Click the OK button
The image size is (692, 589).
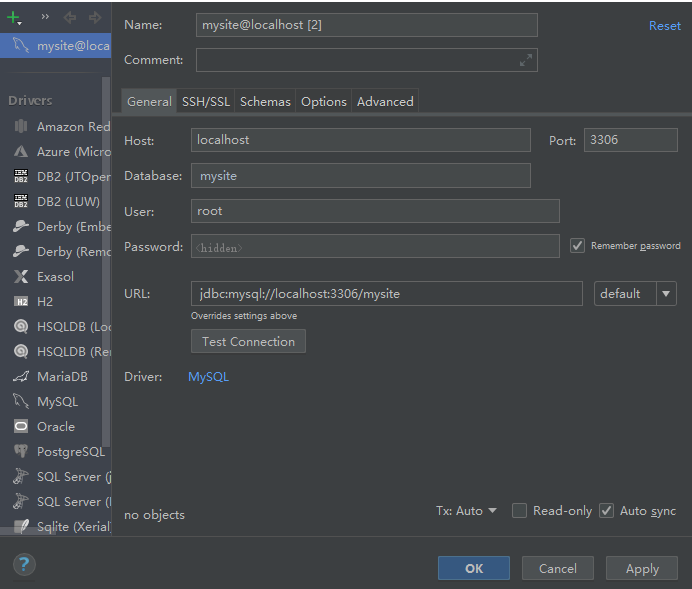(474, 568)
